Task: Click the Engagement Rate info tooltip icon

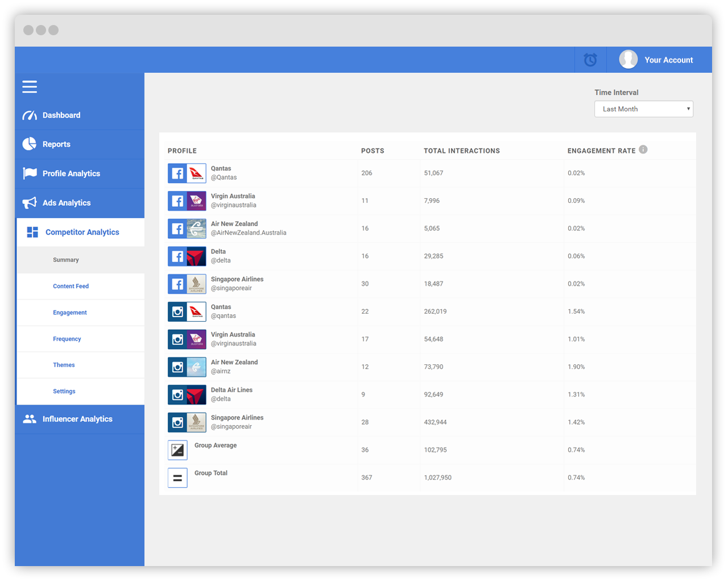Action: coord(643,149)
